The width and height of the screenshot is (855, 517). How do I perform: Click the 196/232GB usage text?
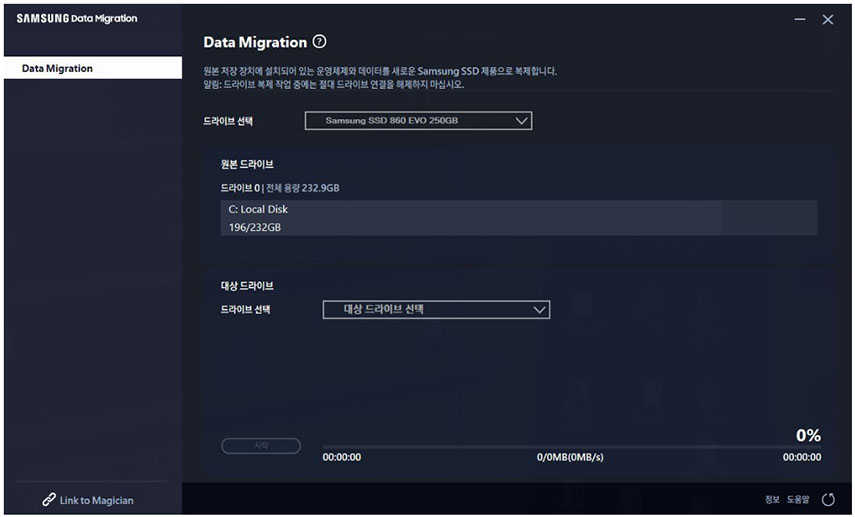coord(255,227)
